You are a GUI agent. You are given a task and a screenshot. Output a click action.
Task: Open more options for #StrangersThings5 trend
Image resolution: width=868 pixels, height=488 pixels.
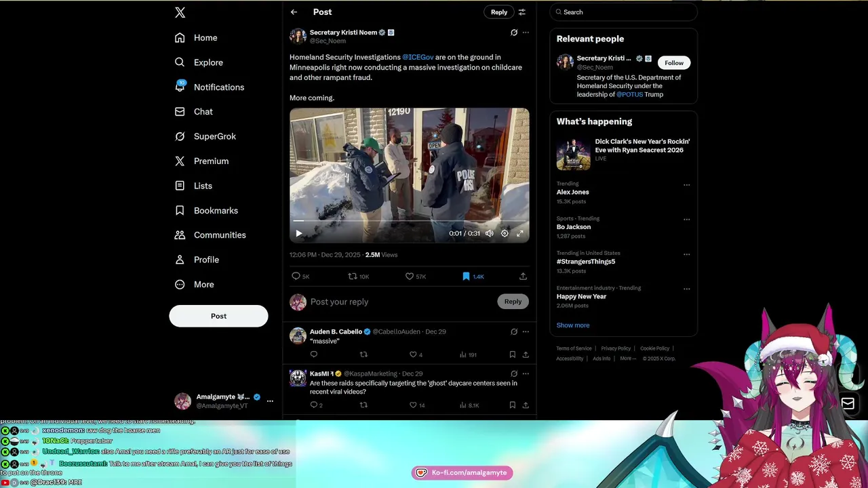point(686,254)
